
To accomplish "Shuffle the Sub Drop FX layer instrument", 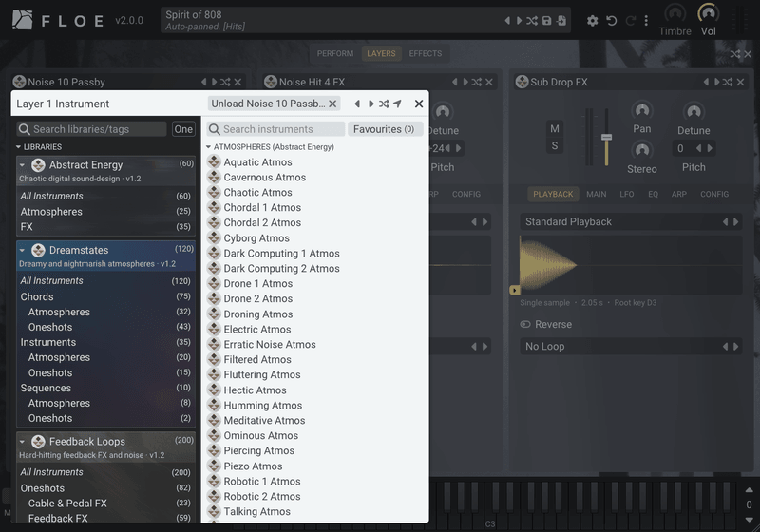I will [x=728, y=83].
